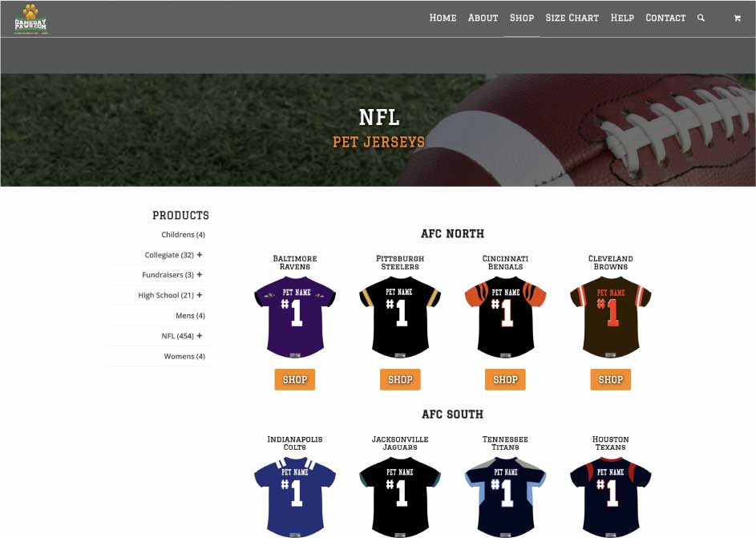Open the Childrens (4) category link
Screen dimensions: 756x538
pyautogui.click(x=184, y=235)
